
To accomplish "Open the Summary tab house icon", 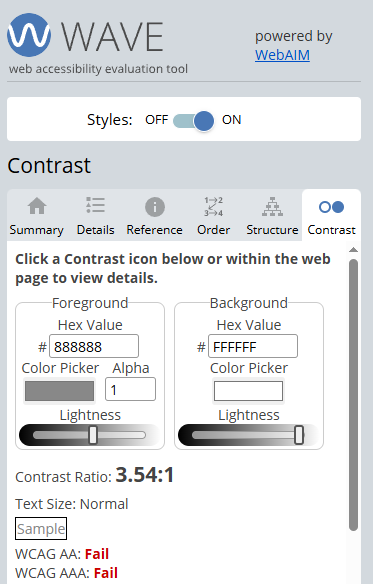I will tap(37, 206).
